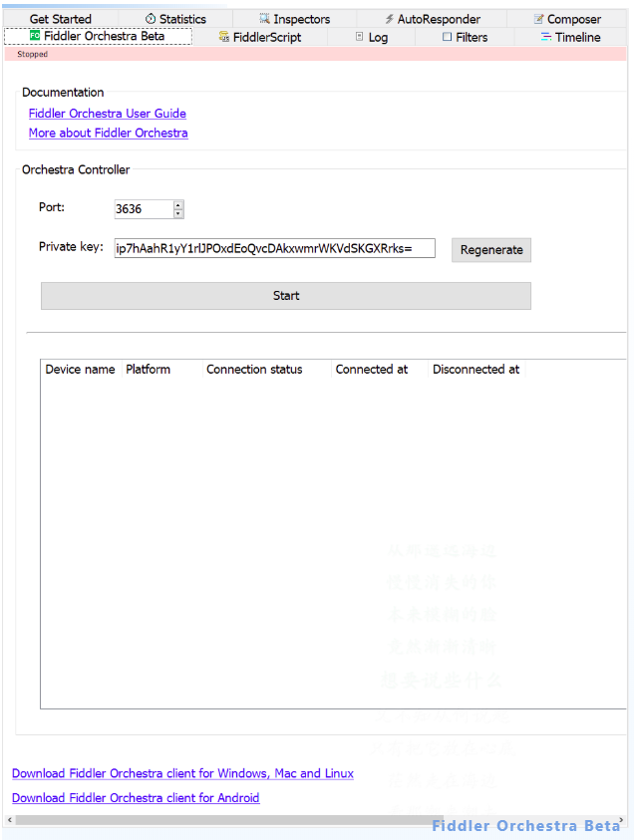Sort by Platform column header
The width and height of the screenshot is (634, 840).
coord(161,369)
